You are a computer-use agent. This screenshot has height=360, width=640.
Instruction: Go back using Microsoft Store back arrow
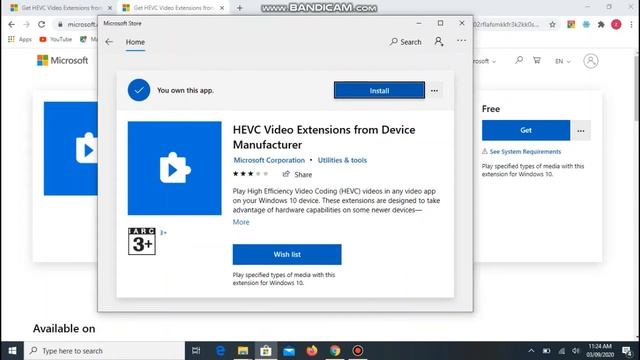tap(109, 42)
